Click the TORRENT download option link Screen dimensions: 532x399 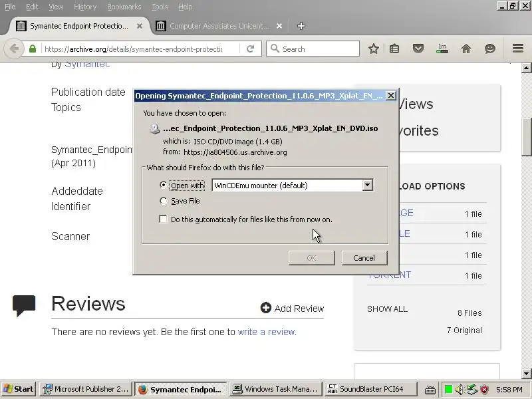(389, 275)
